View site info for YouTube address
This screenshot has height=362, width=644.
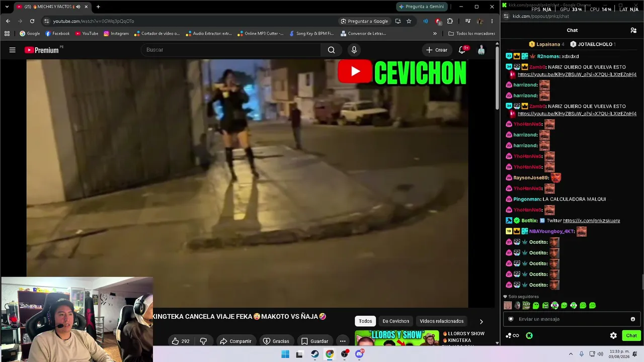pyautogui.click(x=46, y=21)
